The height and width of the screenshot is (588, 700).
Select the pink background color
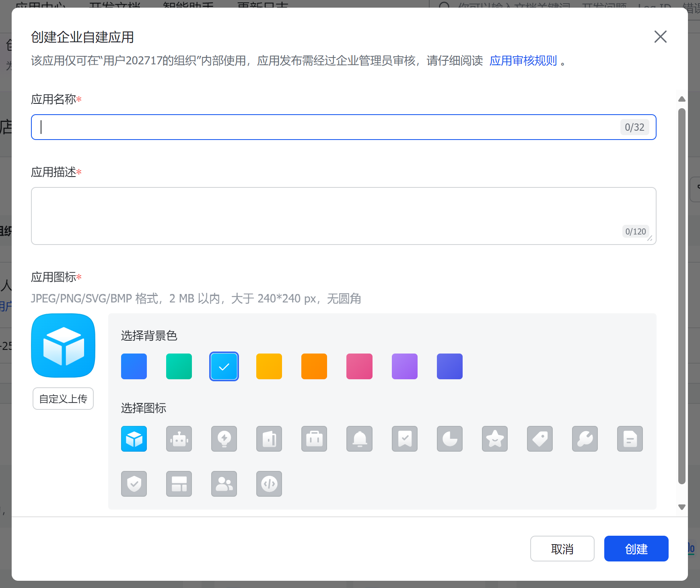(359, 366)
